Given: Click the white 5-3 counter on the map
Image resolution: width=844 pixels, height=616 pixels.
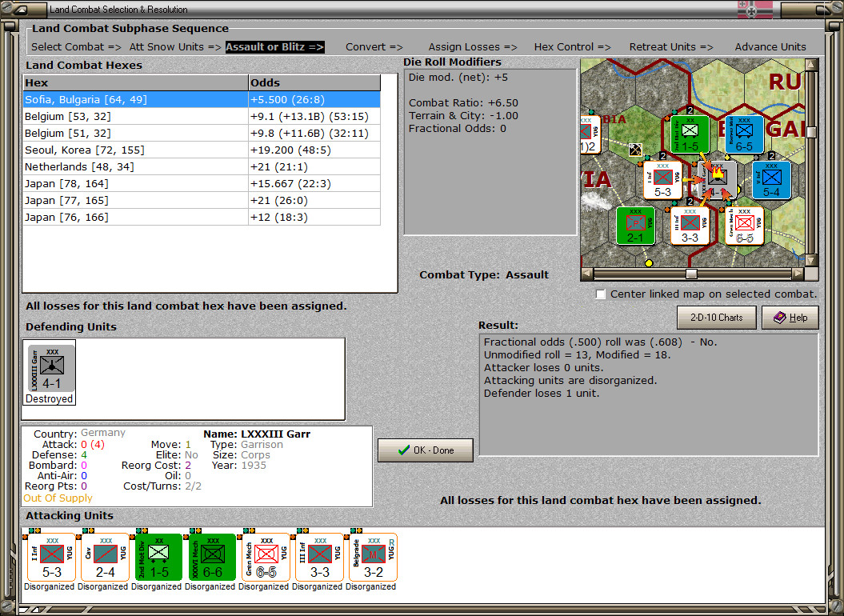Looking at the screenshot, I should tap(662, 180).
